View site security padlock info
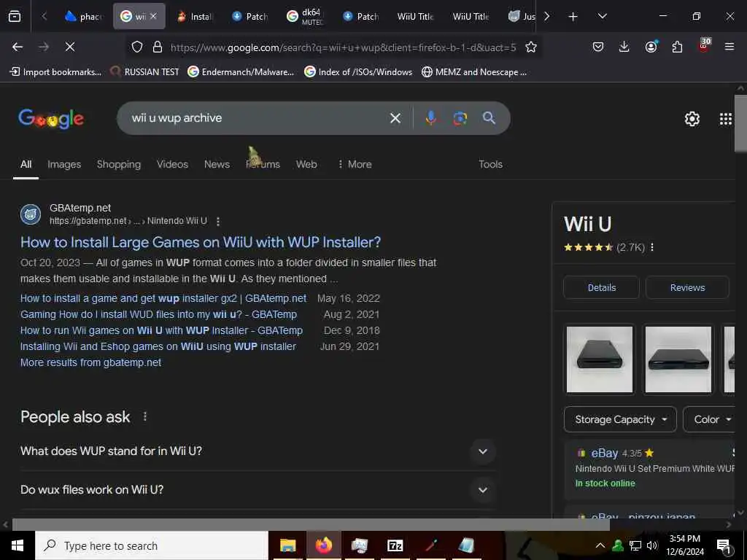 coord(158,47)
